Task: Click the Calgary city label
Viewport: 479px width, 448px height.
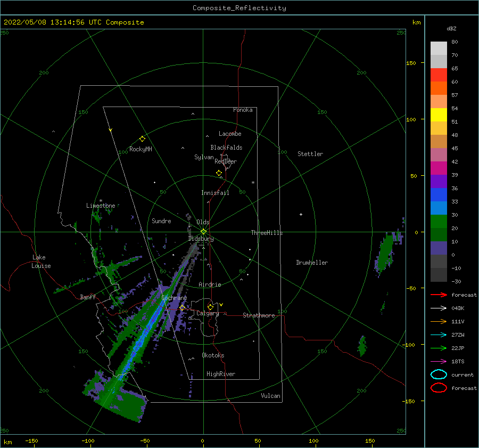Action: [x=208, y=313]
